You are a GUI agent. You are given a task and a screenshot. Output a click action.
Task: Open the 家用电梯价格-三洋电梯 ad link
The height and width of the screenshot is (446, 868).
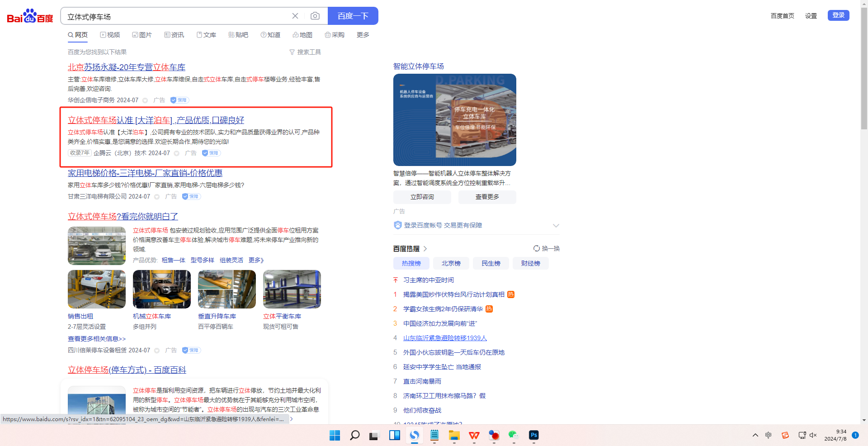tap(145, 173)
